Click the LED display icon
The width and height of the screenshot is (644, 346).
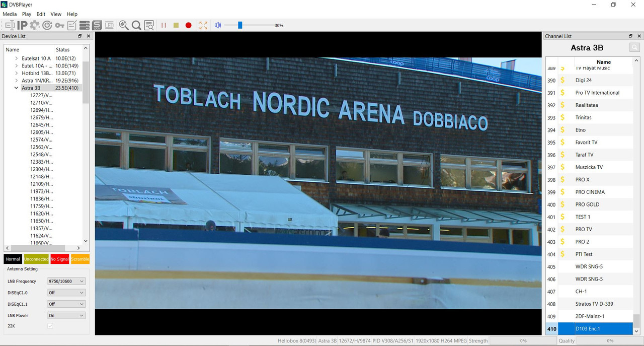[x=109, y=25]
